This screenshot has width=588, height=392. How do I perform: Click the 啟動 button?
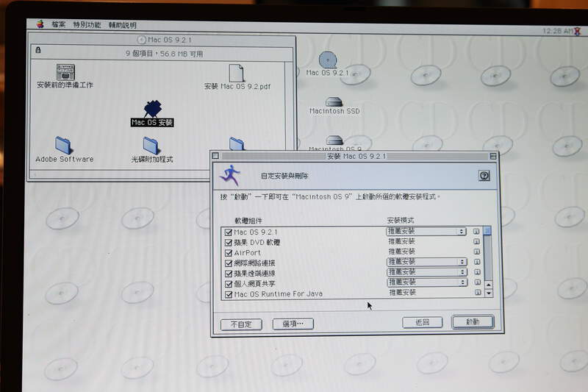coord(473,322)
